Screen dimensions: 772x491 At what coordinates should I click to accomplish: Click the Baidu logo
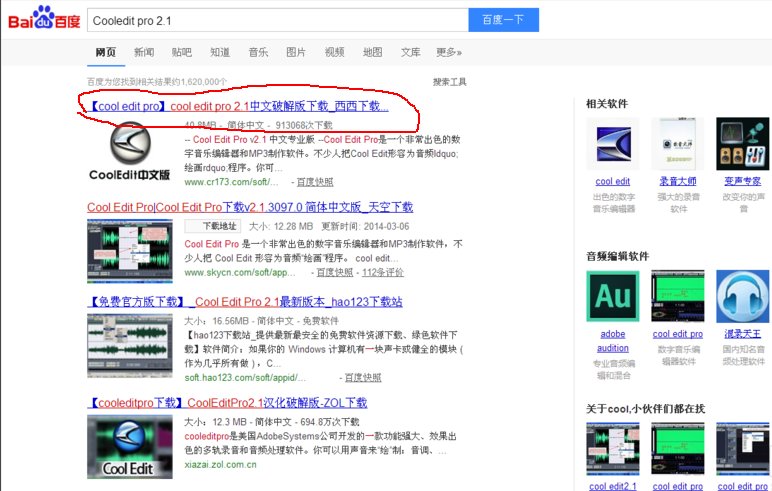44,18
